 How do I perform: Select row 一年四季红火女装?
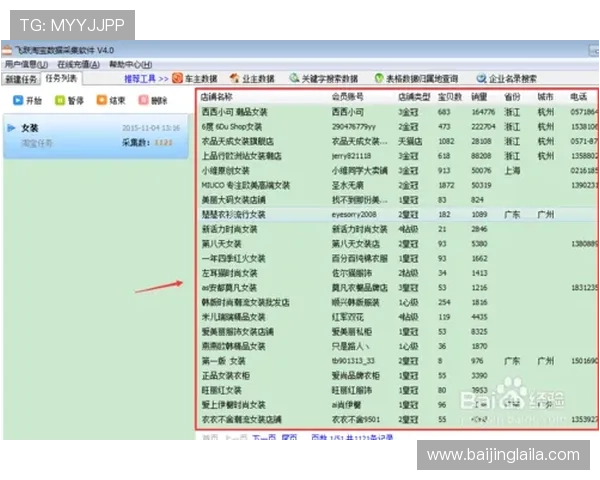tap(397, 258)
